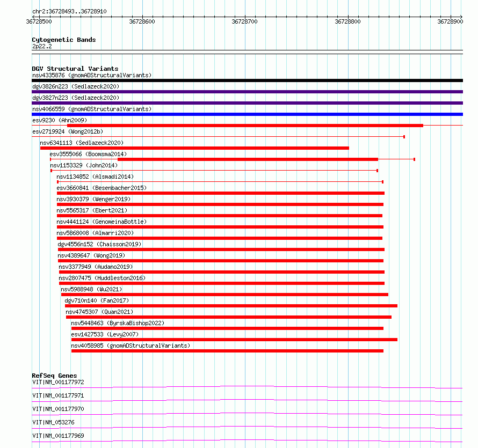Image resolution: width=478 pixels, height=448 pixels.
Task: Click ruler tick label 36728900
Action: point(450,21)
